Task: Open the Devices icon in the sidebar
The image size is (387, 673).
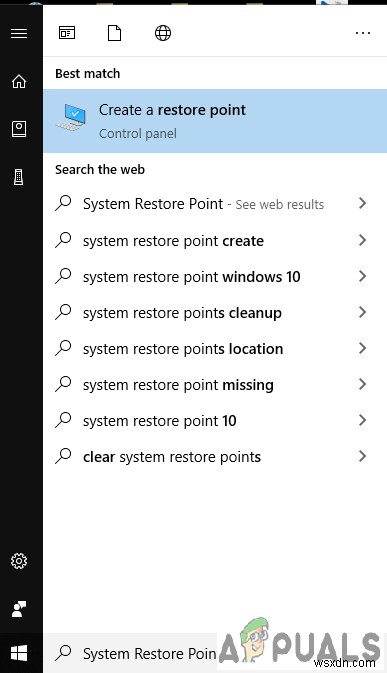Action: point(18,177)
